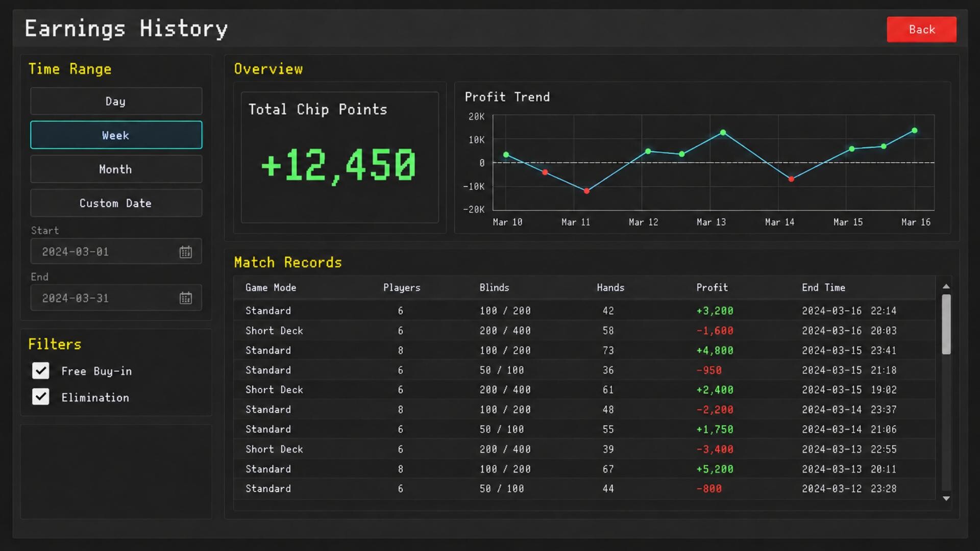The image size is (980, 551).
Task: Select the Week time range
Action: pyautogui.click(x=116, y=135)
